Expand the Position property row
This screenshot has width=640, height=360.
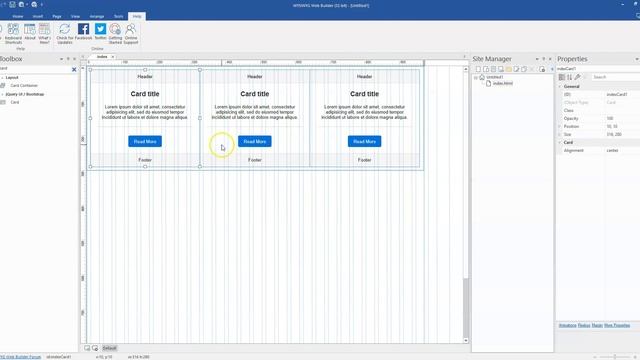pyautogui.click(x=560, y=127)
